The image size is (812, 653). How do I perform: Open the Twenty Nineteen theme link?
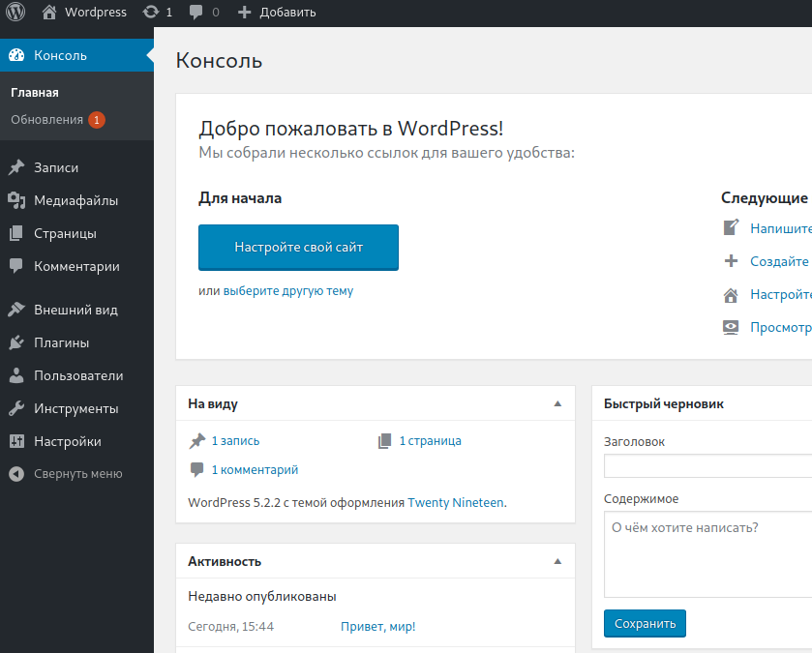(x=456, y=502)
